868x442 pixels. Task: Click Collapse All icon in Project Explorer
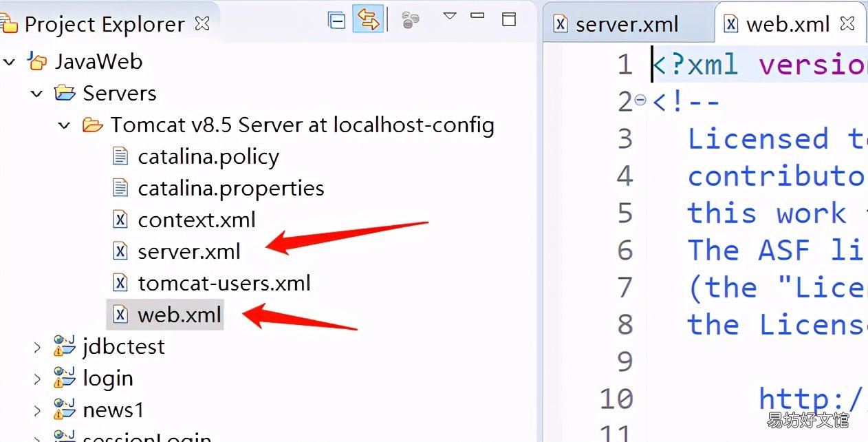336,21
